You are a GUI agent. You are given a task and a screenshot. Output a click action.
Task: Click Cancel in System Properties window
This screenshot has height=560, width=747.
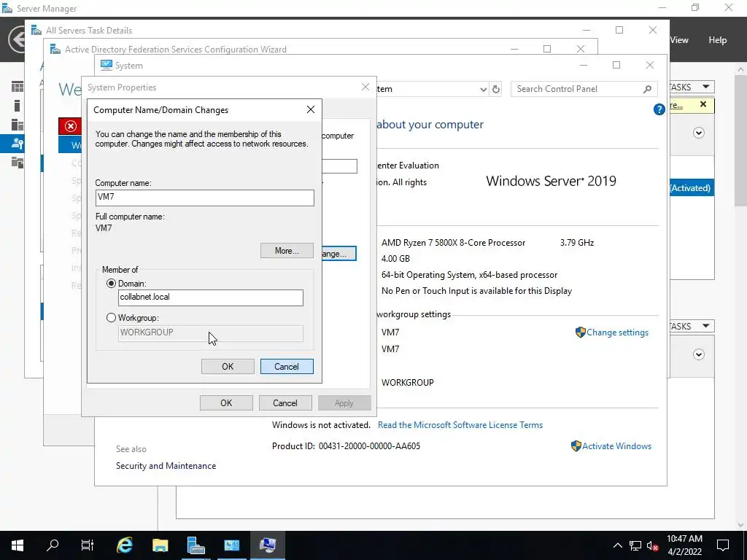[x=285, y=402]
